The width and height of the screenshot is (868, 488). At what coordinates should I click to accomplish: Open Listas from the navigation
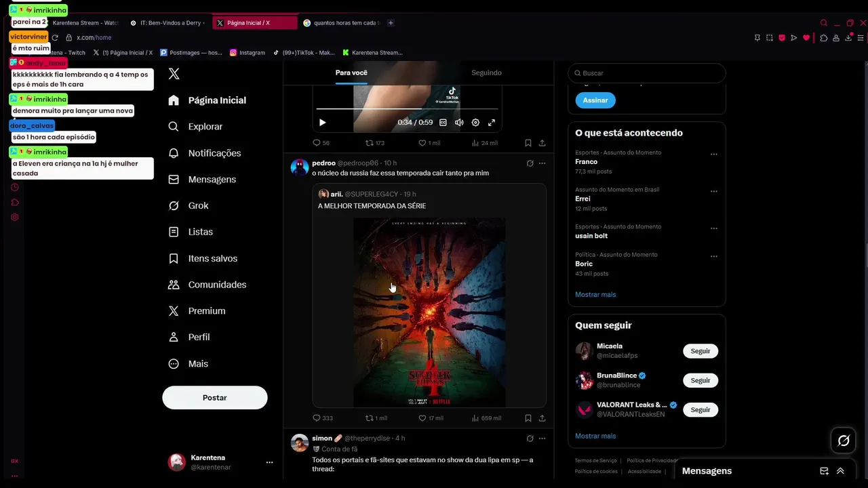pos(191,232)
